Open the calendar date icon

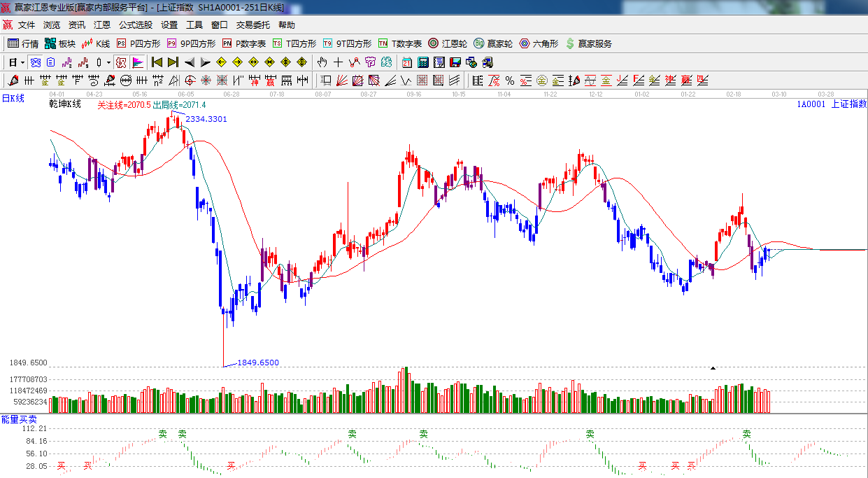[x=406, y=62]
